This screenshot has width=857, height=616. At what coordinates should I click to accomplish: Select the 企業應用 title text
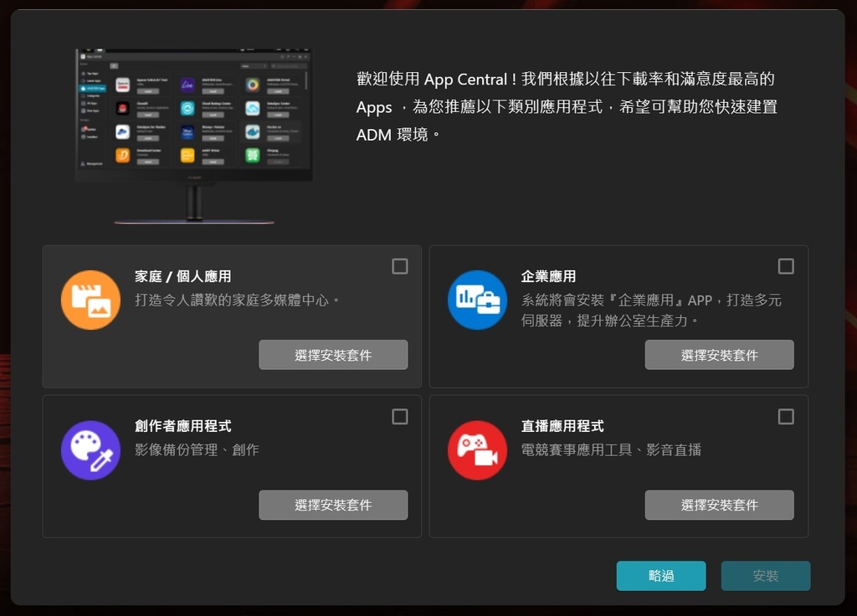pyautogui.click(x=548, y=276)
